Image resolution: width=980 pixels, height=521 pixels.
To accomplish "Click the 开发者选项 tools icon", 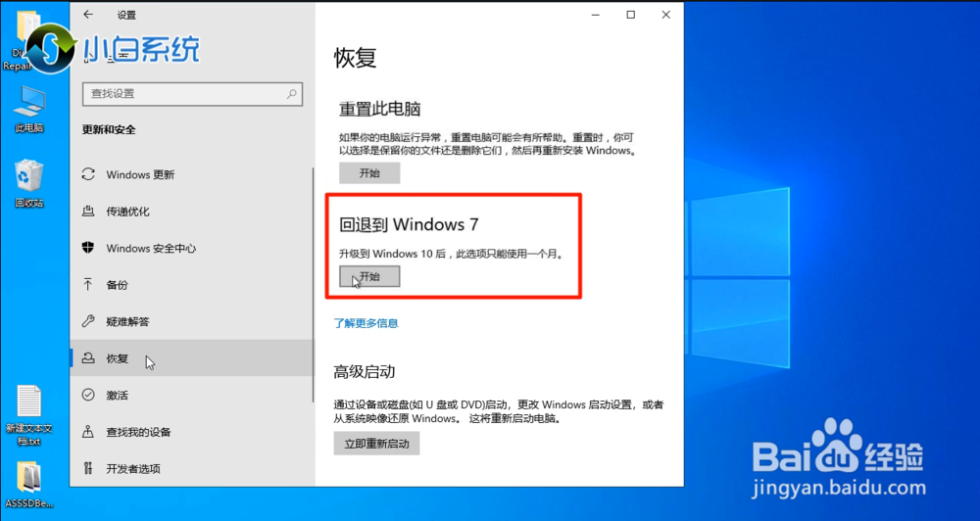I will (88, 468).
